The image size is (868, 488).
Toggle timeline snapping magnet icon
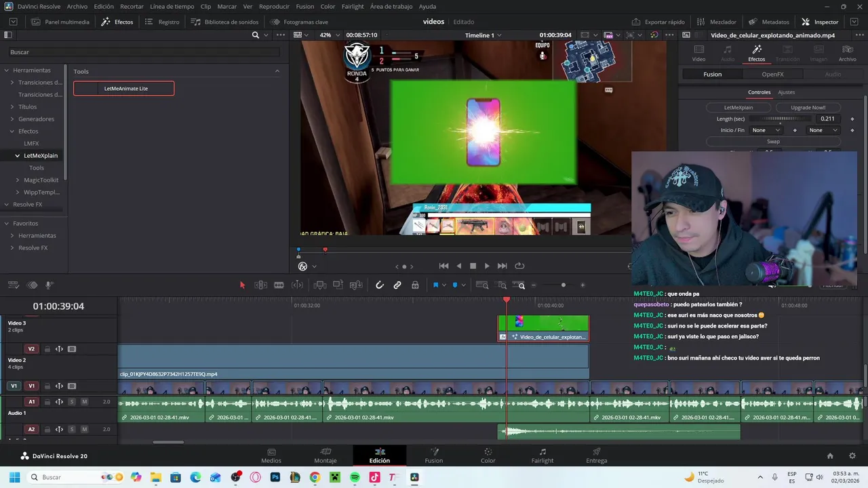pyautogui.click(x=380, y=285)
